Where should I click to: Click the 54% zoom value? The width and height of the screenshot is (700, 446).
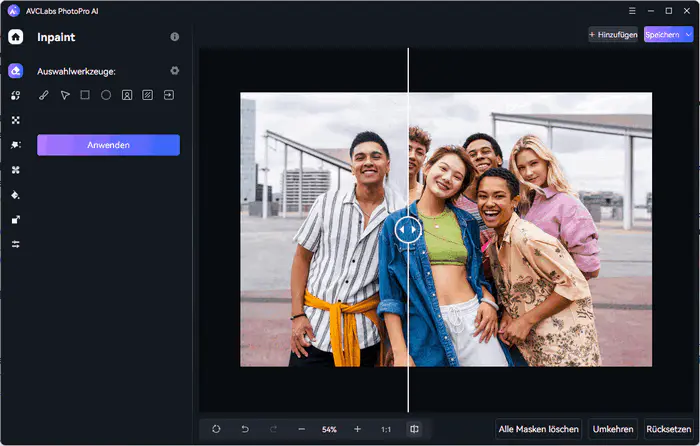(x=329, y=429)
